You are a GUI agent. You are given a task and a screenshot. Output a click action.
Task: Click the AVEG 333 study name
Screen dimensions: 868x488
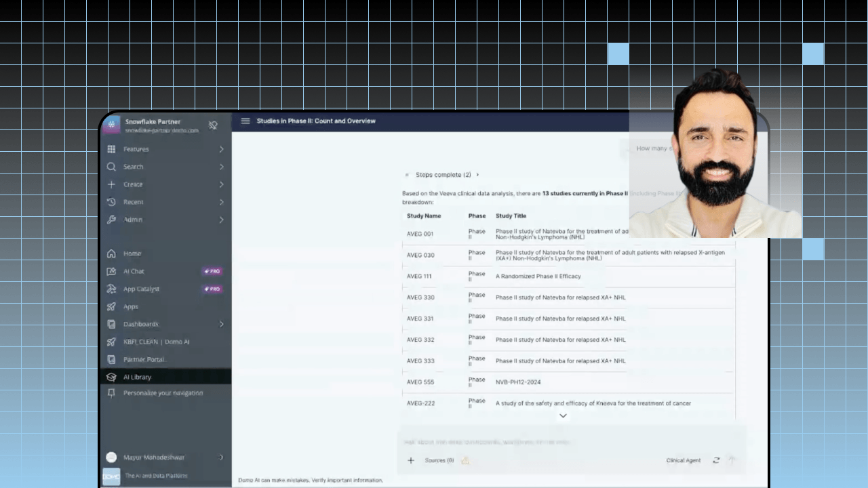[x=420, y=361]
